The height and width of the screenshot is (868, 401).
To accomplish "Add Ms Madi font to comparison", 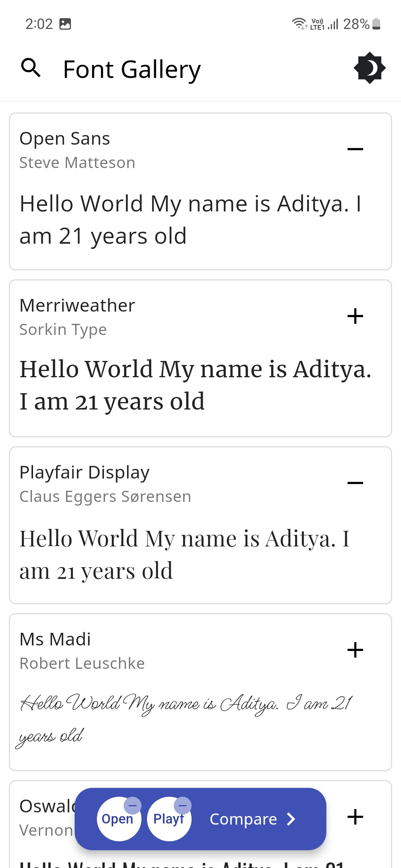I will click(355, 650).
